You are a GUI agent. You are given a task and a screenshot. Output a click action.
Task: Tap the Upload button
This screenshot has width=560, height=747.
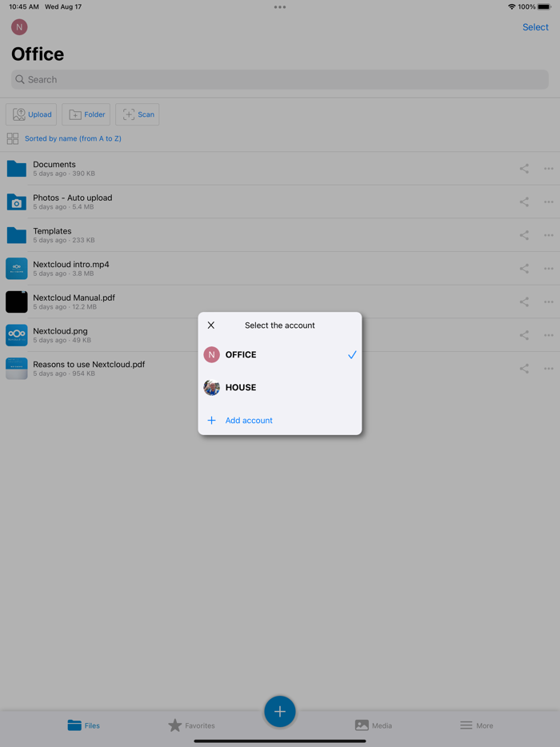31,114
